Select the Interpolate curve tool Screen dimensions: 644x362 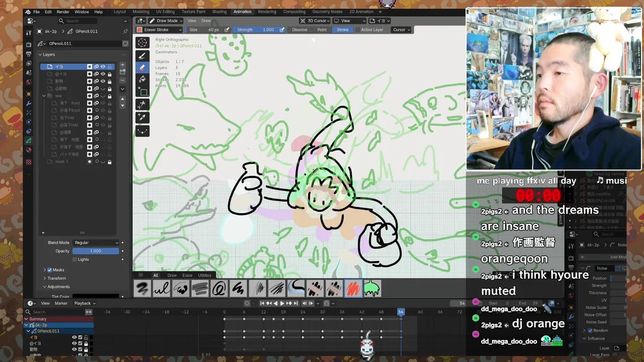point(142,131)
